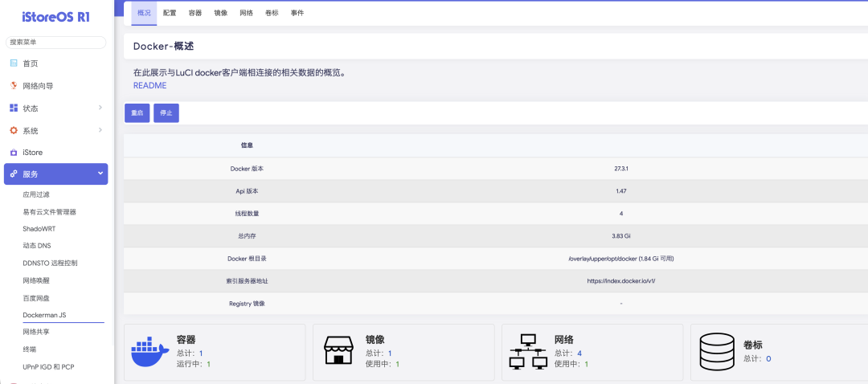Click the 系统 gear icon
The image size is (868, 384).
(14, 131)
